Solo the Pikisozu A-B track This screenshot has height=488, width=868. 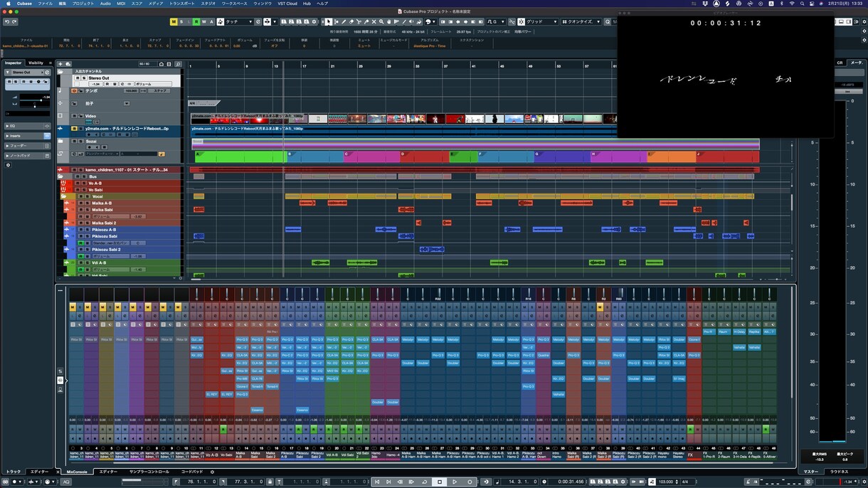pyautogui.click(x=88, y=230)
